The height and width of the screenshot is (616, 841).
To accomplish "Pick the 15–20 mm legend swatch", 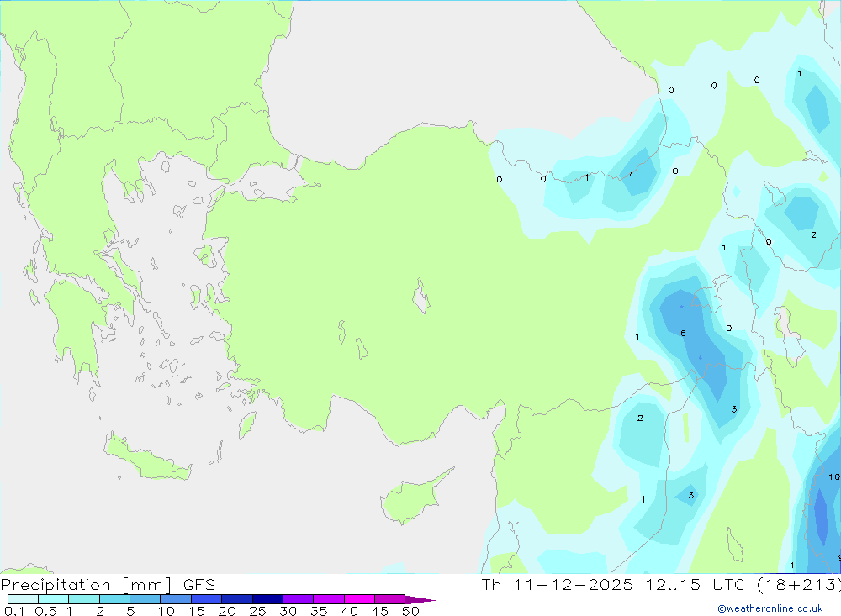I will pyautogui.click(x=207, y=599).
